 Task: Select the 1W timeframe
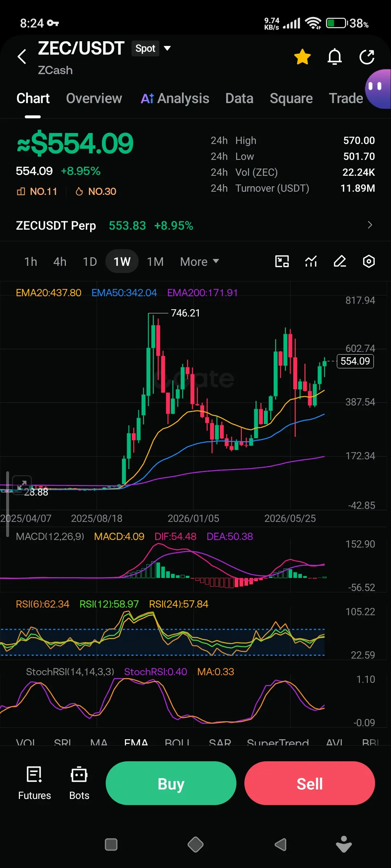[122, 261]
